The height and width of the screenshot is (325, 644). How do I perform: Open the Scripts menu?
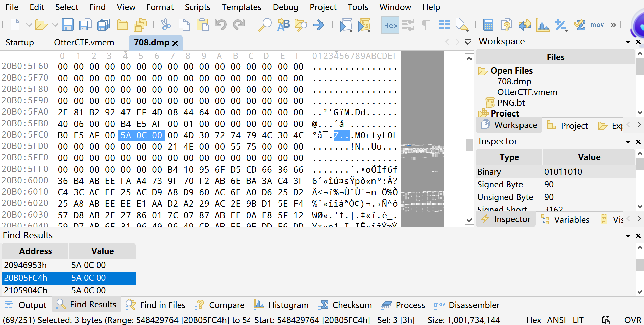pos(197,7)
